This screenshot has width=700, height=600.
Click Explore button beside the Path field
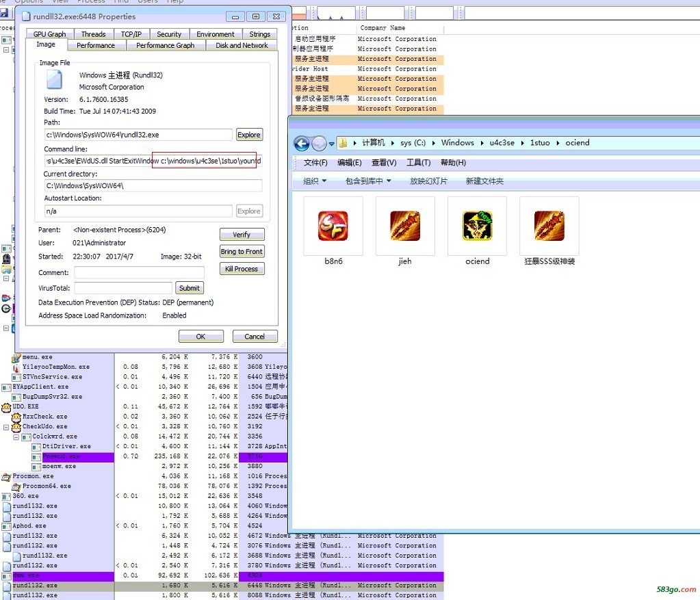248,135
